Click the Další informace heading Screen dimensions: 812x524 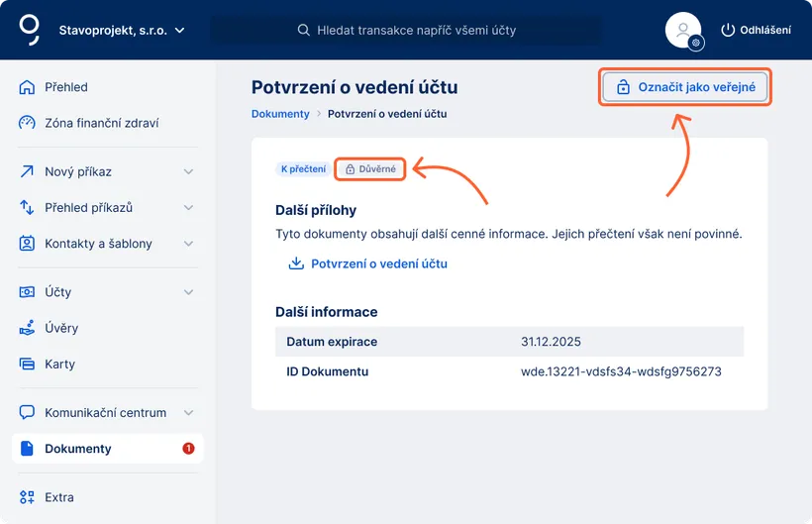(x=326, y=312)
